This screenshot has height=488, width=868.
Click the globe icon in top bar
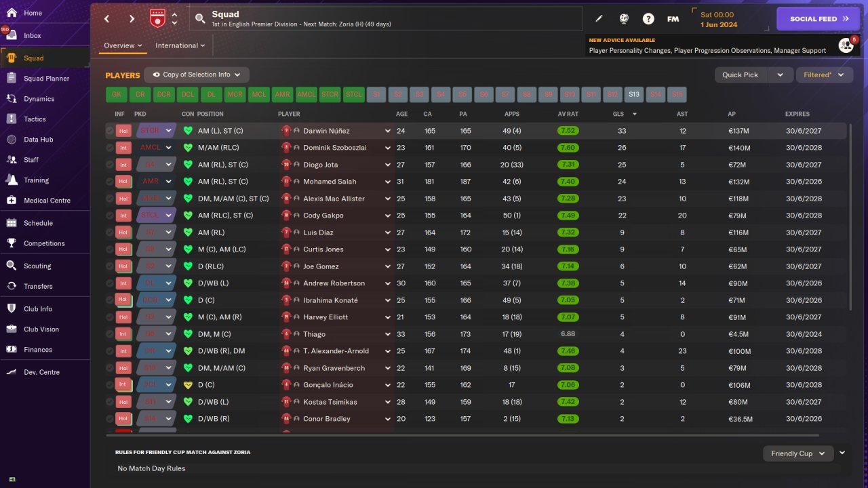click(624, 19)
